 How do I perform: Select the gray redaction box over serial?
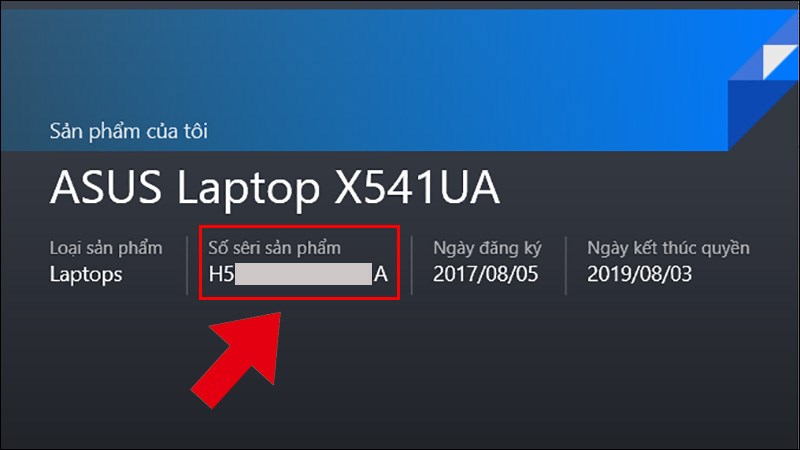click(303, 274)
